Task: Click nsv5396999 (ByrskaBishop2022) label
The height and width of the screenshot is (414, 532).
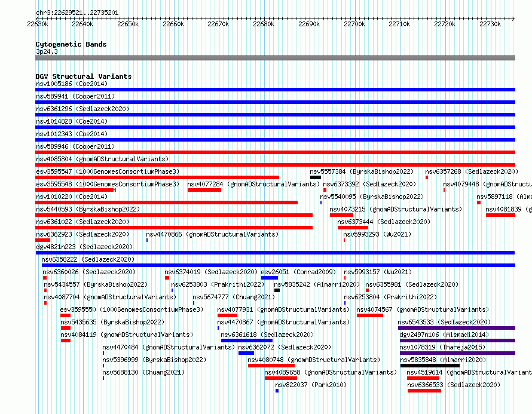Action: pyautogui.click(x=154, y=360)
